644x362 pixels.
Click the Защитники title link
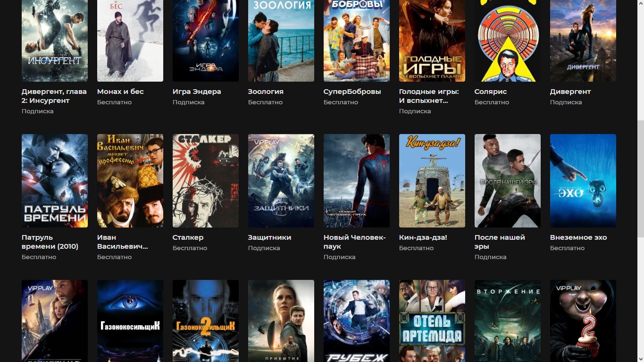tap(269, 237)
